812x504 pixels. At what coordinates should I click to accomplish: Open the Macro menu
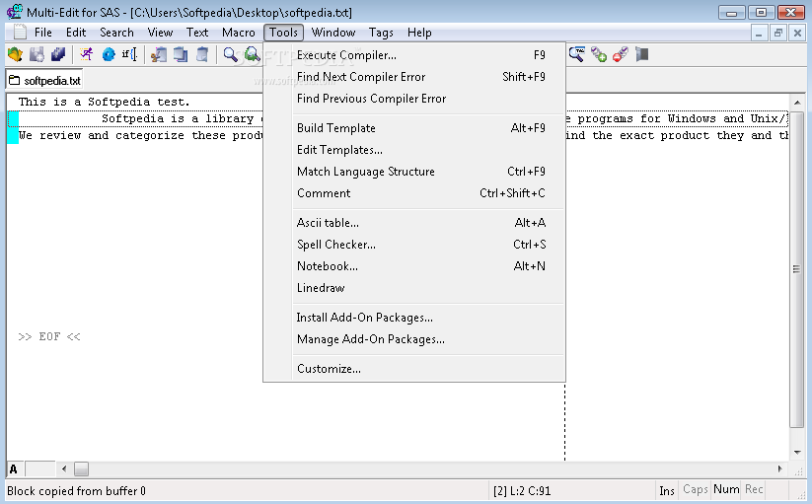(x=238, y=33)
